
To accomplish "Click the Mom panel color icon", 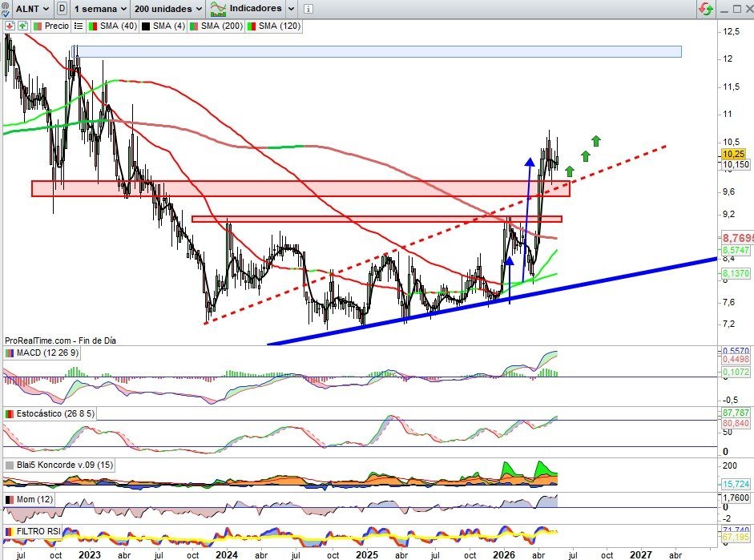I will click(9, 499).
